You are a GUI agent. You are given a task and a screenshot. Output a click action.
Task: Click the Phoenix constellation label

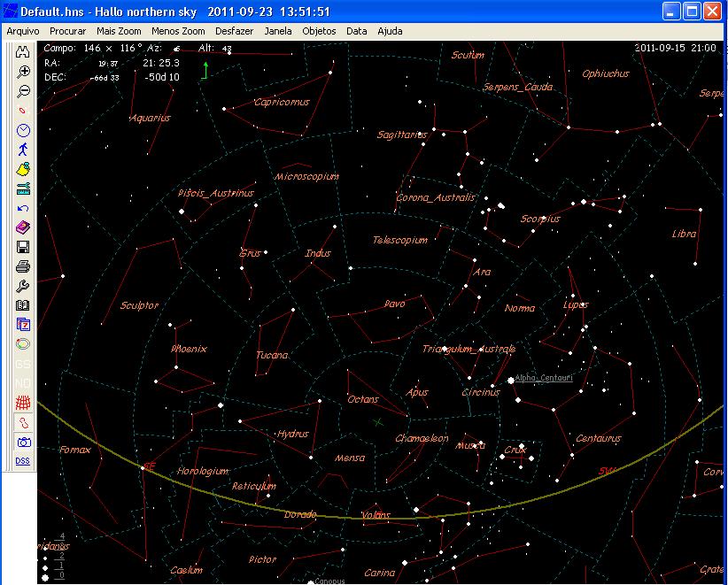pos(189,349)
